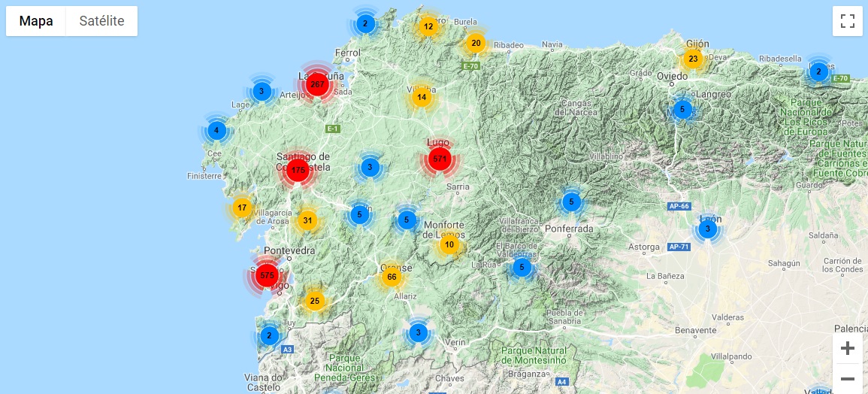Open blue cluster 4 near Cee

coord(216,131)
